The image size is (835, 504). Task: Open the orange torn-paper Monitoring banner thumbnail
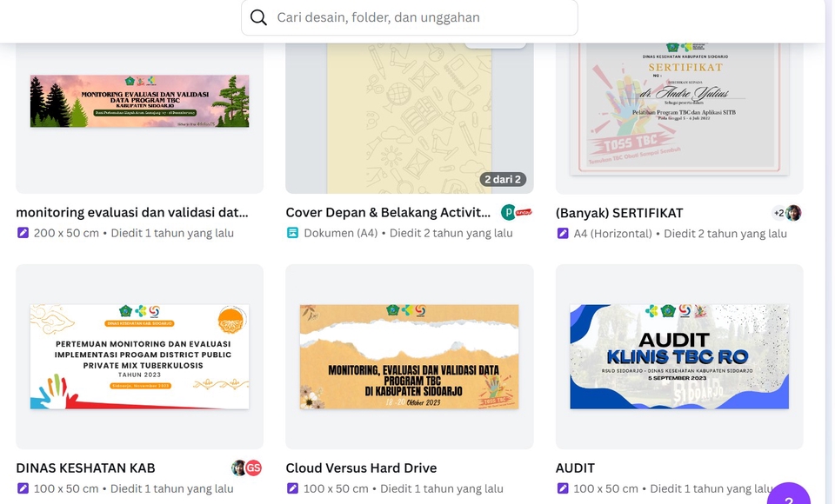(409, 356)
